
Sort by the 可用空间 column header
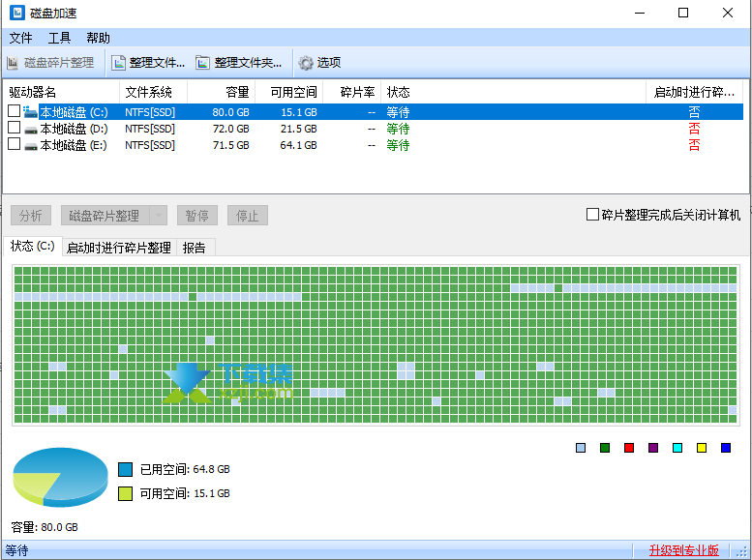click(289, 92)
